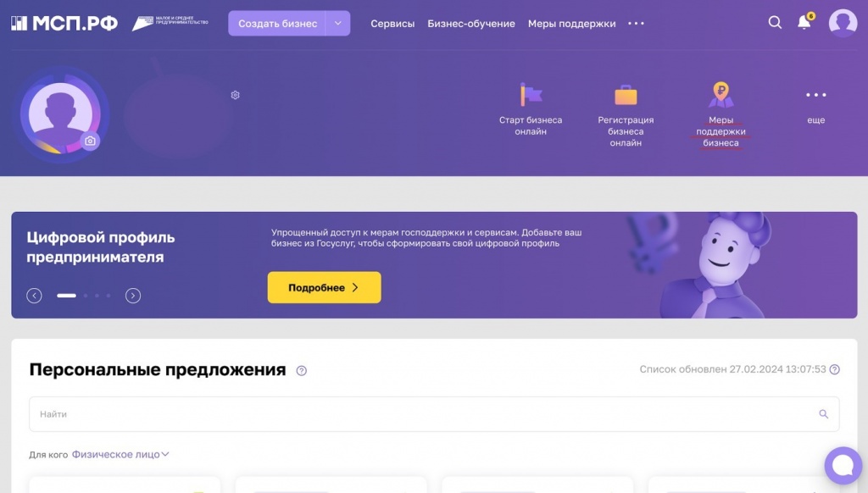Expand the еще three-dots shortcut
868x493 pixels.
click(x=816, y=95)
